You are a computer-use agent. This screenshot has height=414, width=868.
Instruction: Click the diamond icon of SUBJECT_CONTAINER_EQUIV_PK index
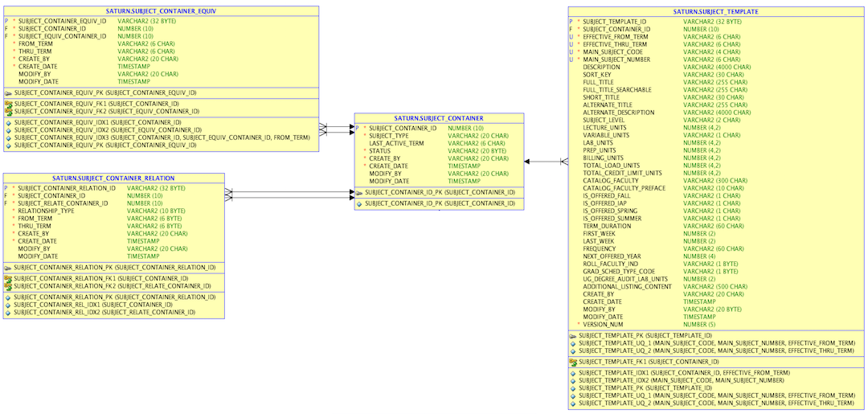[8, 146]
